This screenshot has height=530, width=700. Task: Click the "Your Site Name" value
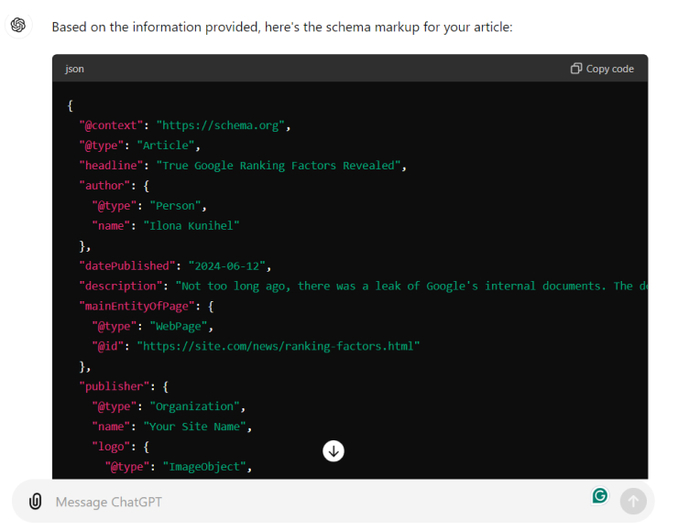(195, 427)
